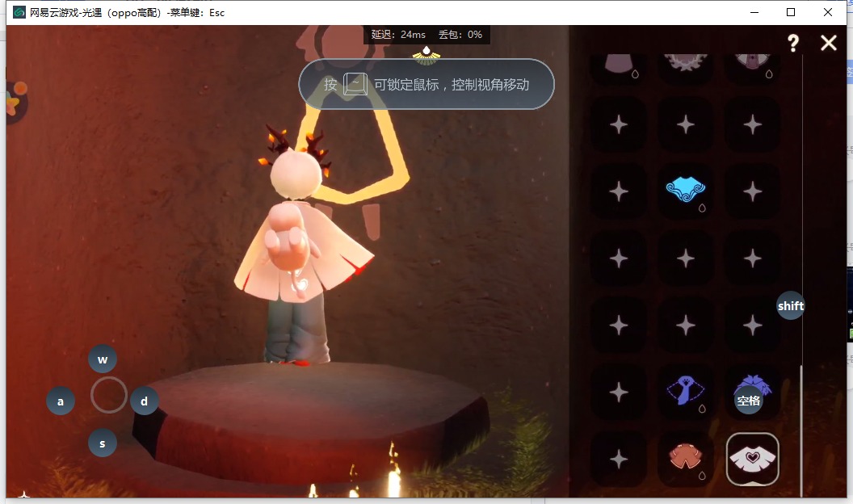
Task: Tap the locked star slot directly above blue cape
Action: [x=686, y=124]
